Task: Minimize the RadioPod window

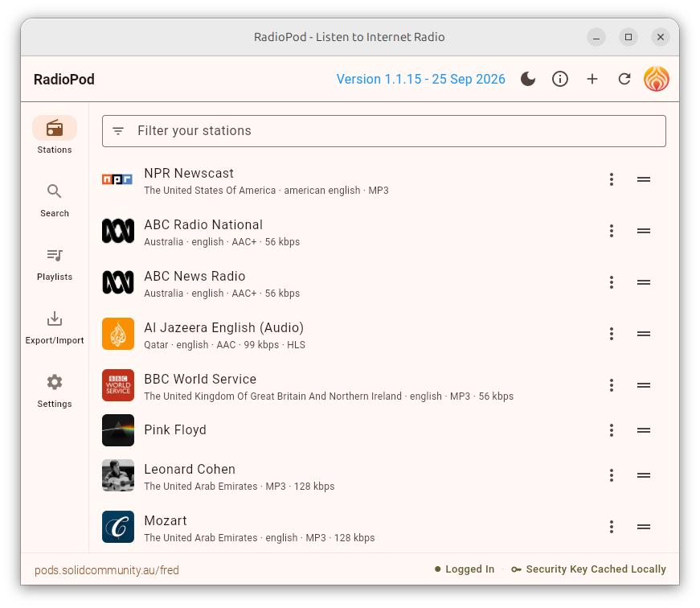Action: pyautogui.click(x=596, y=37)
